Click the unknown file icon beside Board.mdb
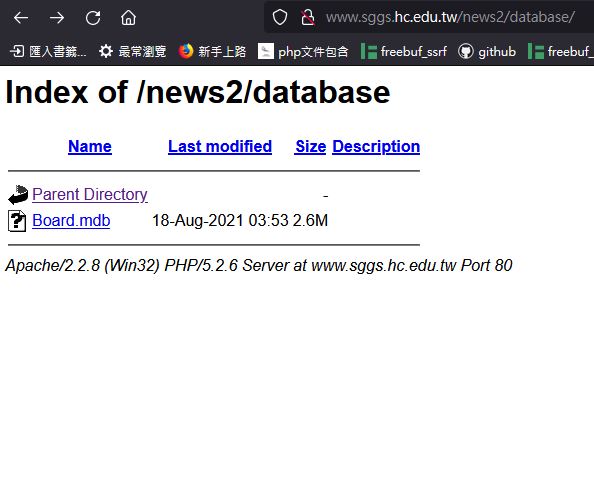 coord(17,221)
